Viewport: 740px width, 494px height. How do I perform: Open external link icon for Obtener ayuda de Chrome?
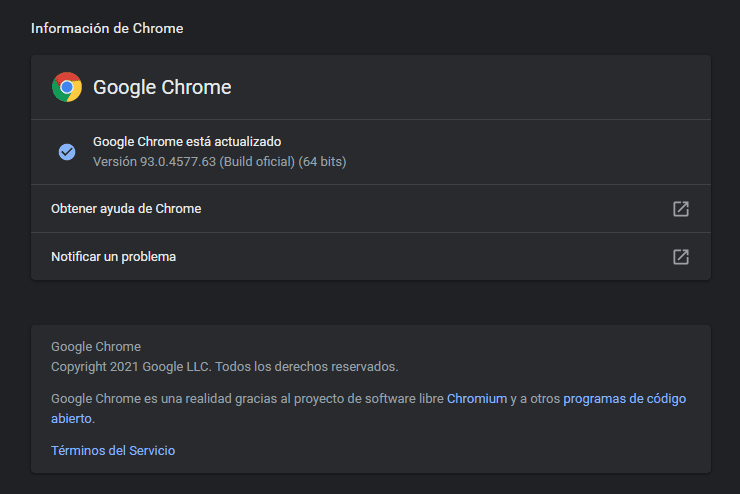(681, 209)
